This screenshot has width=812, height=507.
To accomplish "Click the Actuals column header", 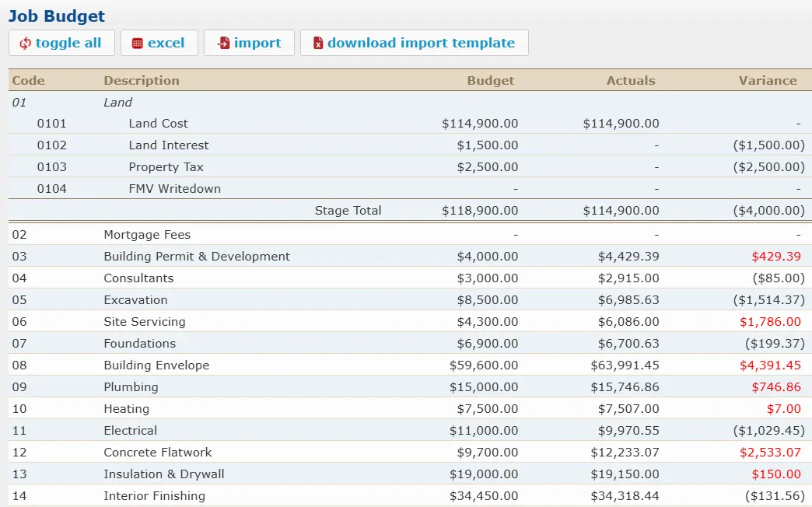I will pos(631,80).
